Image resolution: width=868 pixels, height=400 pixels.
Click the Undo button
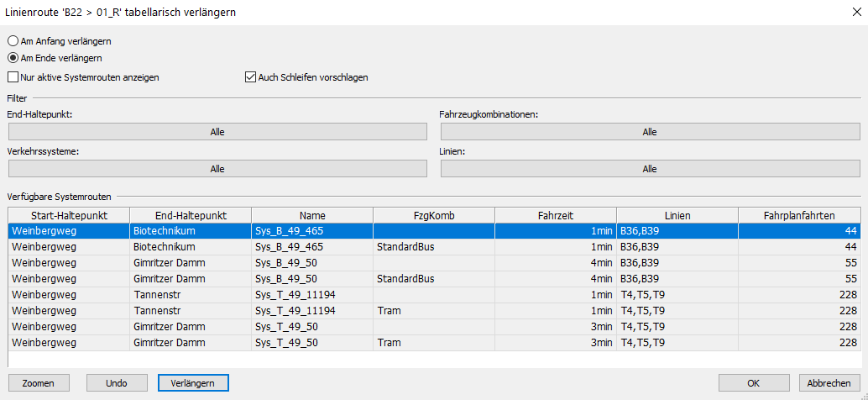point(117,383)
